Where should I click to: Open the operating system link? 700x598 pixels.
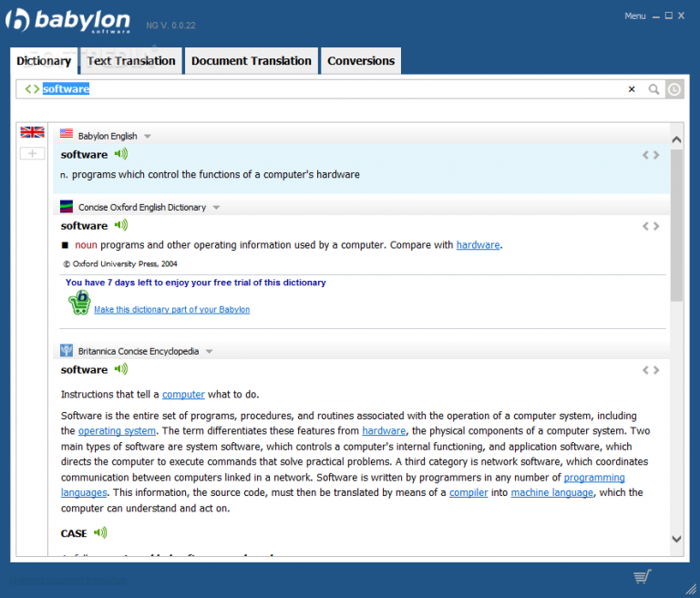(117, 431)
